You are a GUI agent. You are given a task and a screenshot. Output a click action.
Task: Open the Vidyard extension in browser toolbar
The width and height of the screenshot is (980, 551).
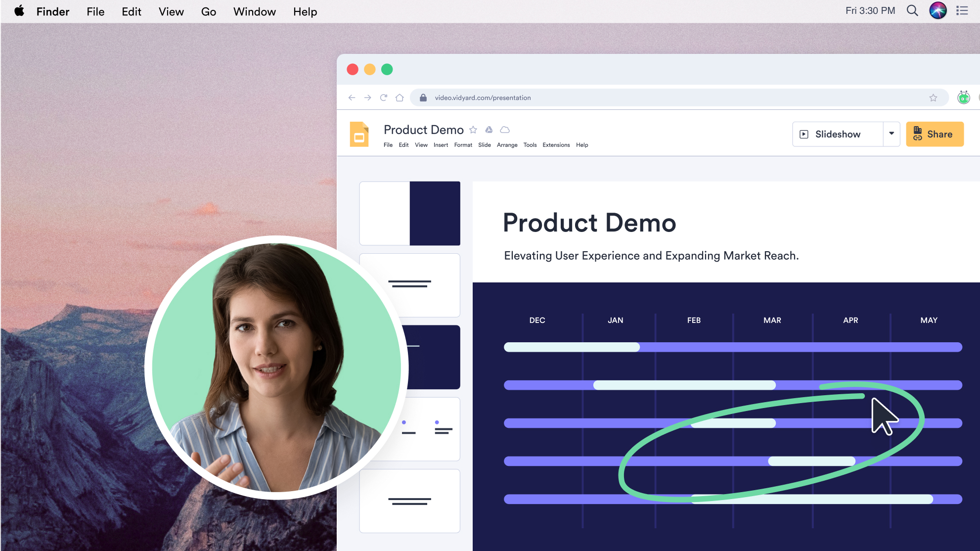coord(963,97)
